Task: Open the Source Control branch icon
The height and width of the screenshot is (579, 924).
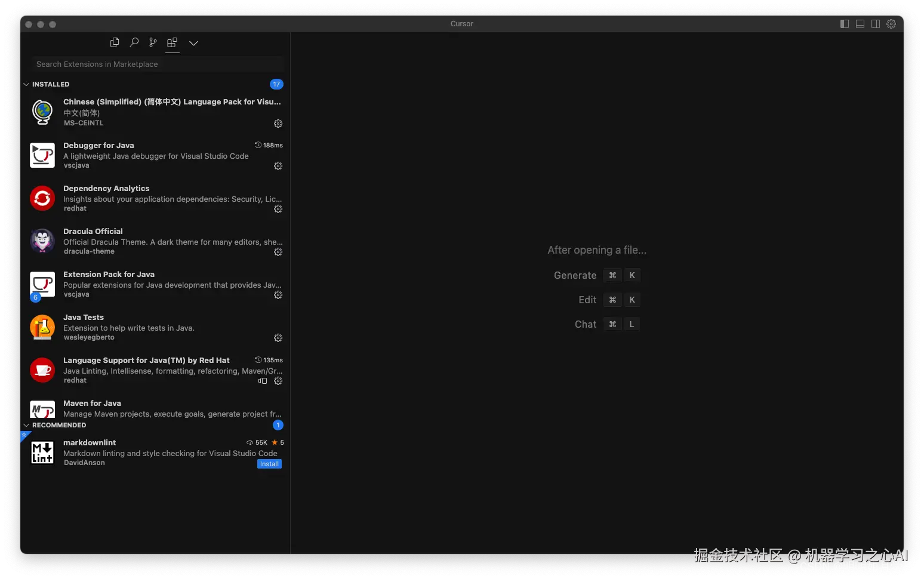Action: click(153, 42)
